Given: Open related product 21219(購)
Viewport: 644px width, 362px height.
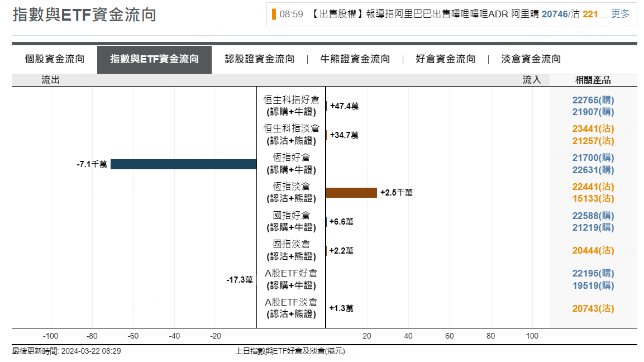Looking at the screenshot, I should coord(593,227).
